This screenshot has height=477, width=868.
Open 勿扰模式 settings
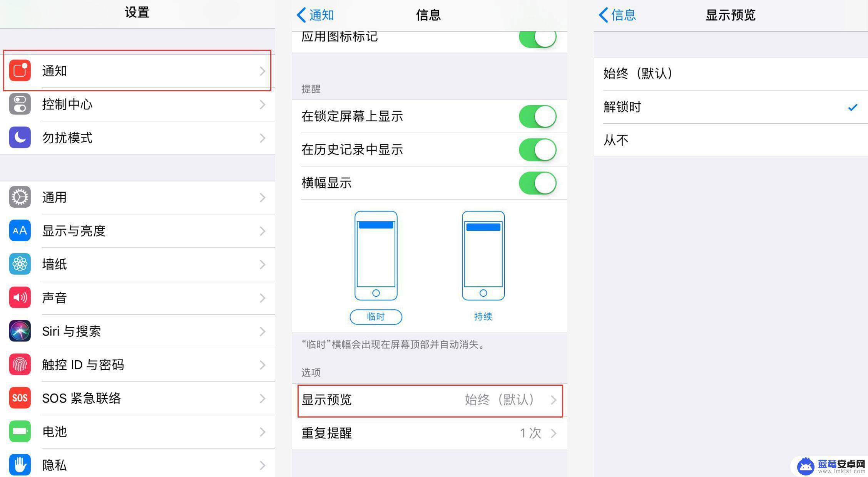(137, 138)
